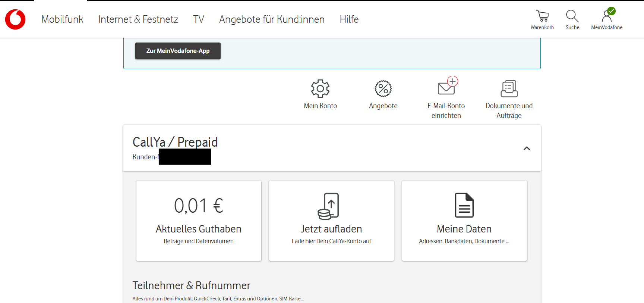Open the Internet & Festnetz menu
644x303 pixels.
pyautogui.click(x=138, y=19)
